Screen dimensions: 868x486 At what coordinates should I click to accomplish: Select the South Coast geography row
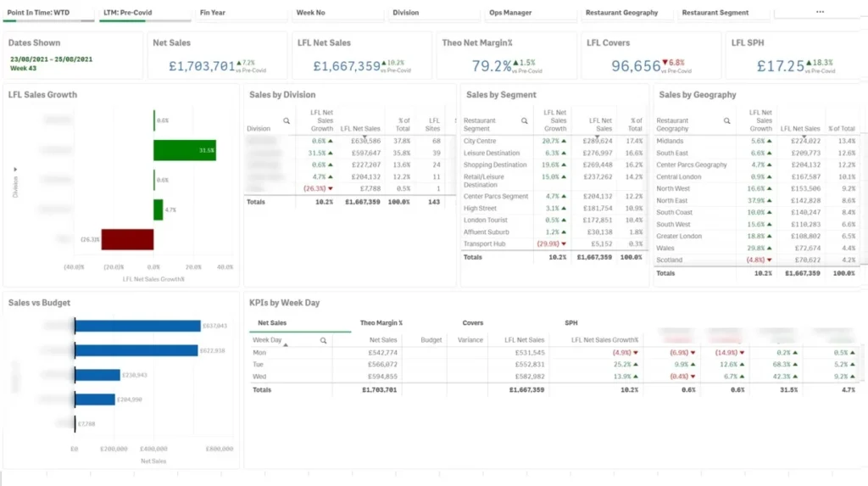tap(755, 212)
